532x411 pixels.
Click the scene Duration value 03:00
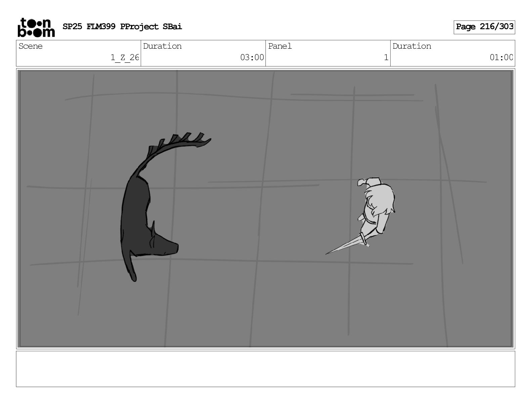[x=252, y=57]
